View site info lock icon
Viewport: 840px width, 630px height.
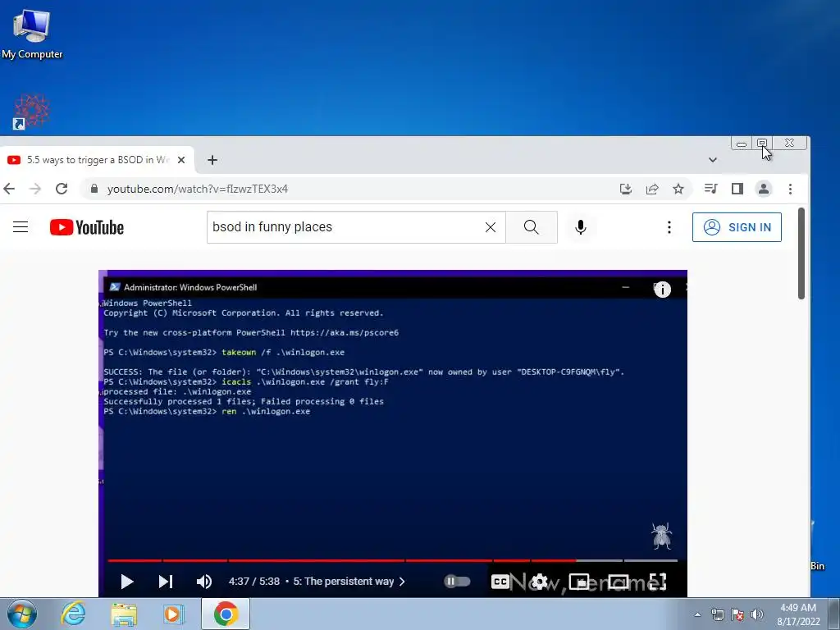point(94,189)
